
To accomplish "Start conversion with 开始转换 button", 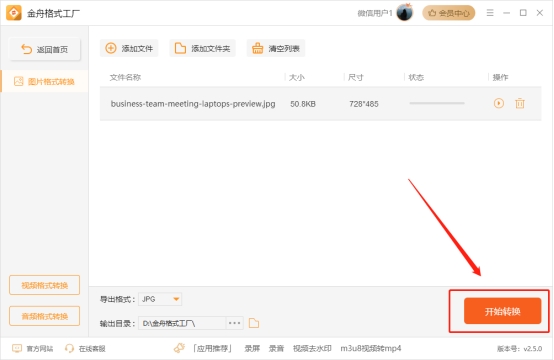I will (x=502, y=311).
